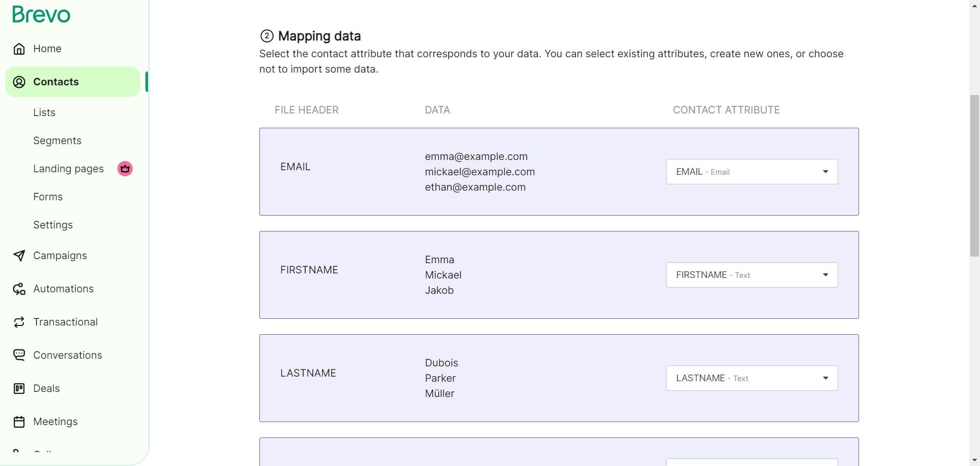This screenshot has height=466, width=980.
Task: Click the Landing pages link
Action: point(68,168)
